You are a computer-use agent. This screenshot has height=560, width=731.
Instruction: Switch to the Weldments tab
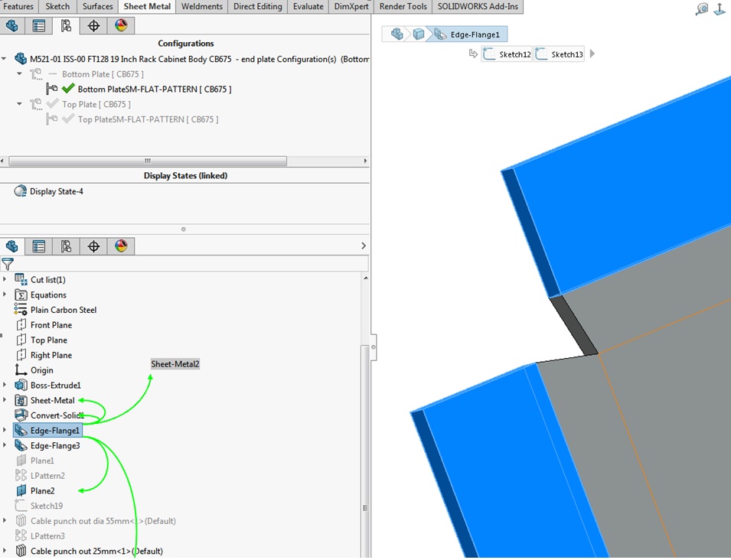pyautogui.click(x=202, y=7)
